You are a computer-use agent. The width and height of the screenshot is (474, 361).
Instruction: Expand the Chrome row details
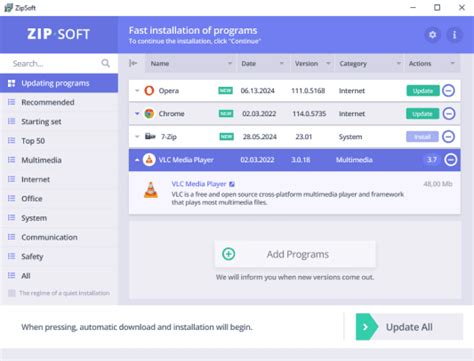tap(137, 114)
